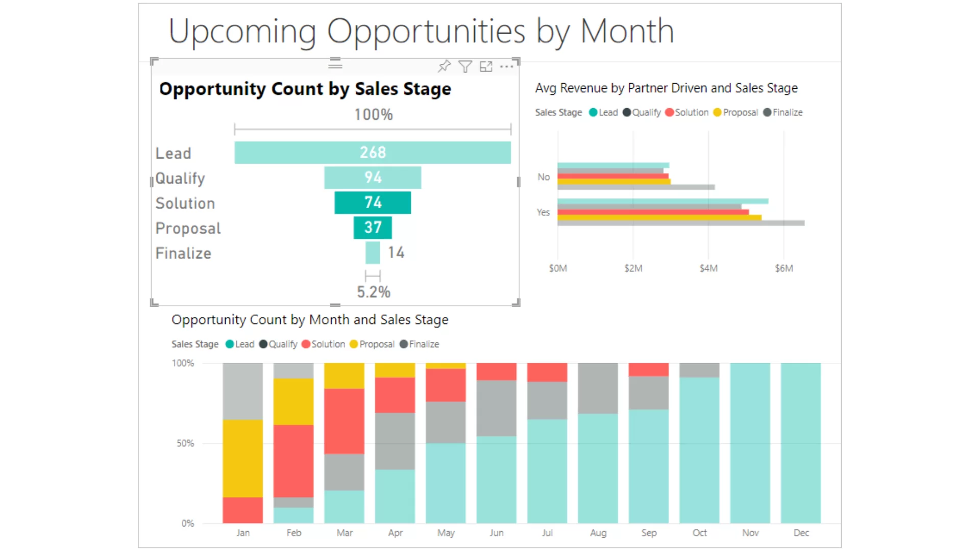This screenshot has width=980, height=551.
Task: Toggle Finalize in Avg Revenue chart legend
Action: 783,112
